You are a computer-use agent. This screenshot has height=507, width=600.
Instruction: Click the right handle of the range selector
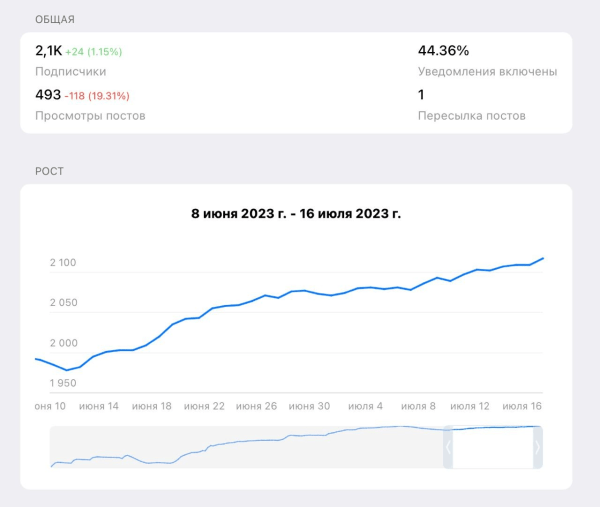[x=538, y=448]
